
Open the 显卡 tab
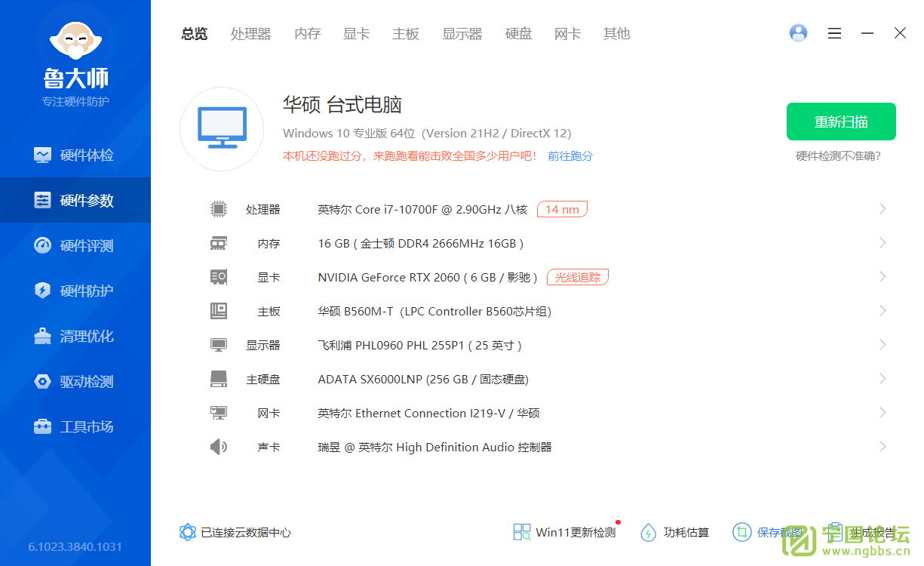tap(356, 34)
